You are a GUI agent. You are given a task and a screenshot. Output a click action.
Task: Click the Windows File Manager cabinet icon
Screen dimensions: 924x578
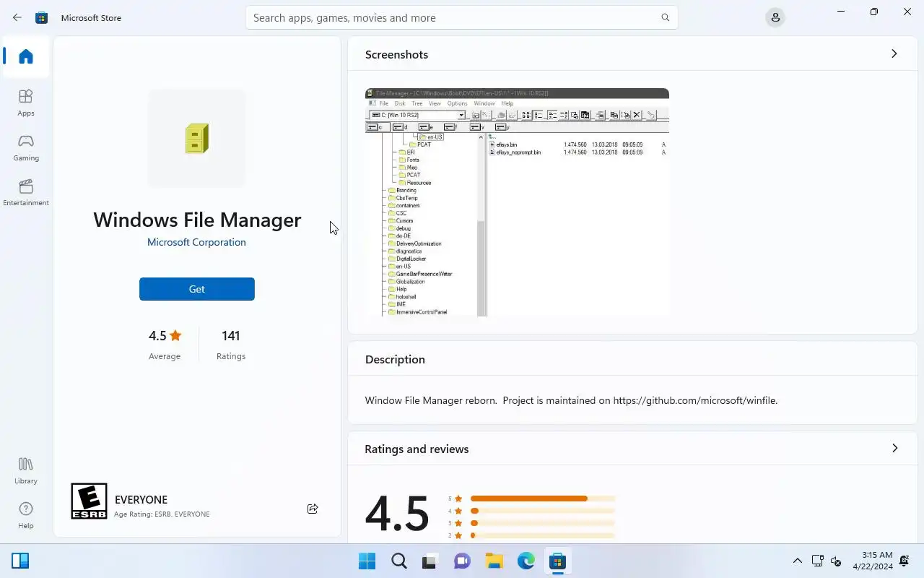[197, 139]
